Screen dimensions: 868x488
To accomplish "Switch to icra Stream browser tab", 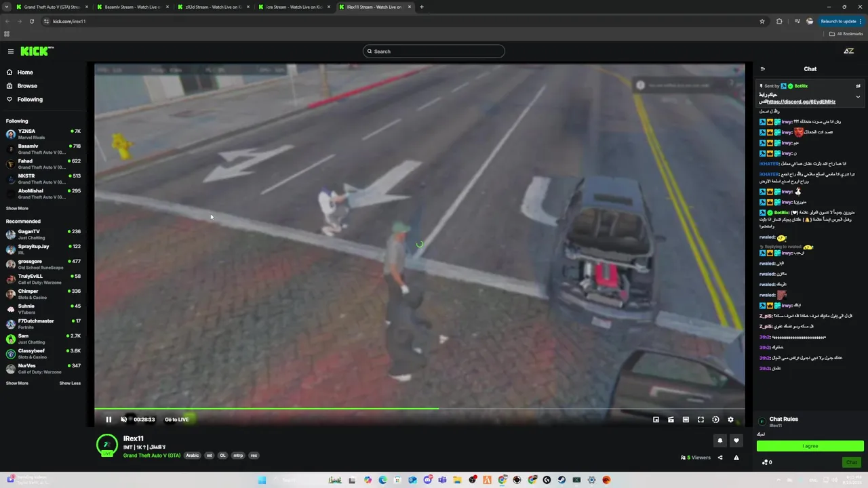I will tap(294, 7).
